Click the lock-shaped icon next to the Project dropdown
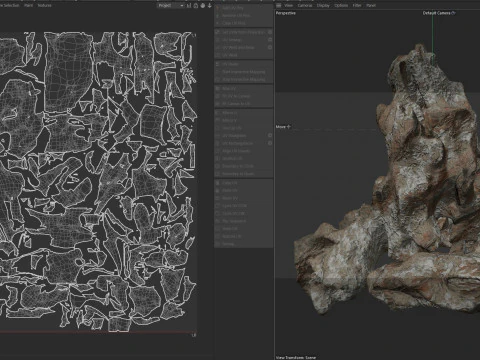The height and width of the screenshot is (360, 480). (x=196, y=5)
